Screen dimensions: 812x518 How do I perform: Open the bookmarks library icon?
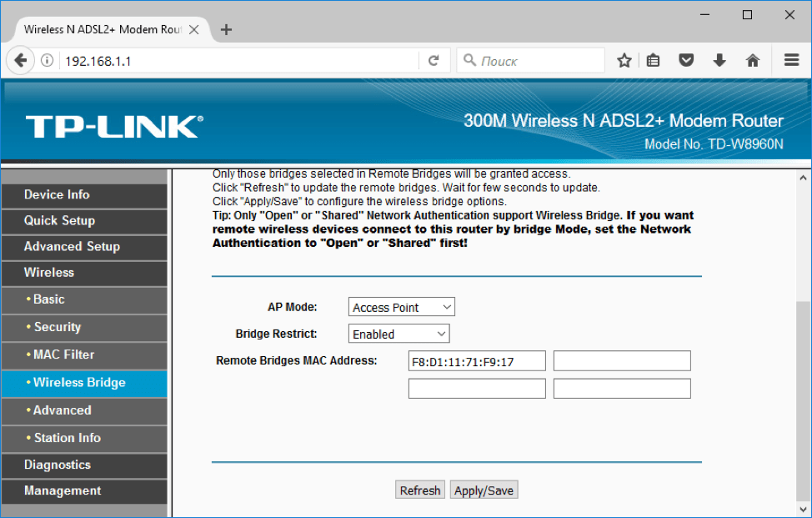(654, 60)
